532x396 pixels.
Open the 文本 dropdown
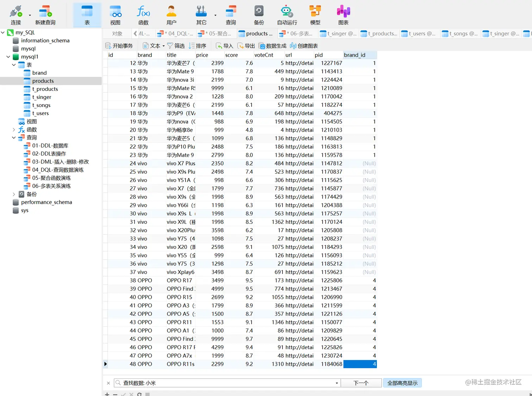[154, 46]
